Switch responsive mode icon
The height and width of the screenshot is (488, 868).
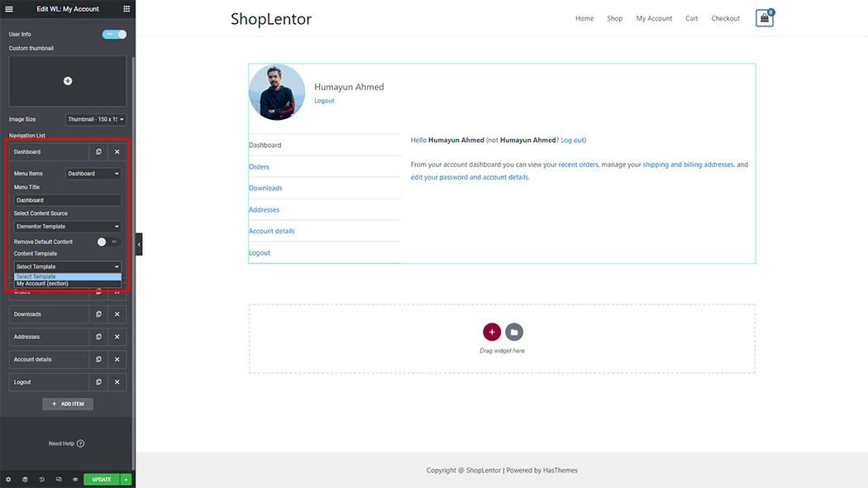coord(59,479)
